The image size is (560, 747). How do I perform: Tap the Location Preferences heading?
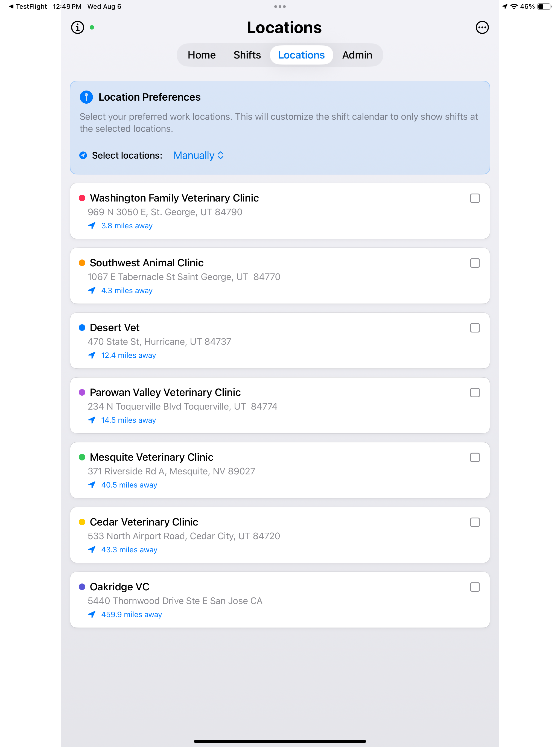pos(149,97)
